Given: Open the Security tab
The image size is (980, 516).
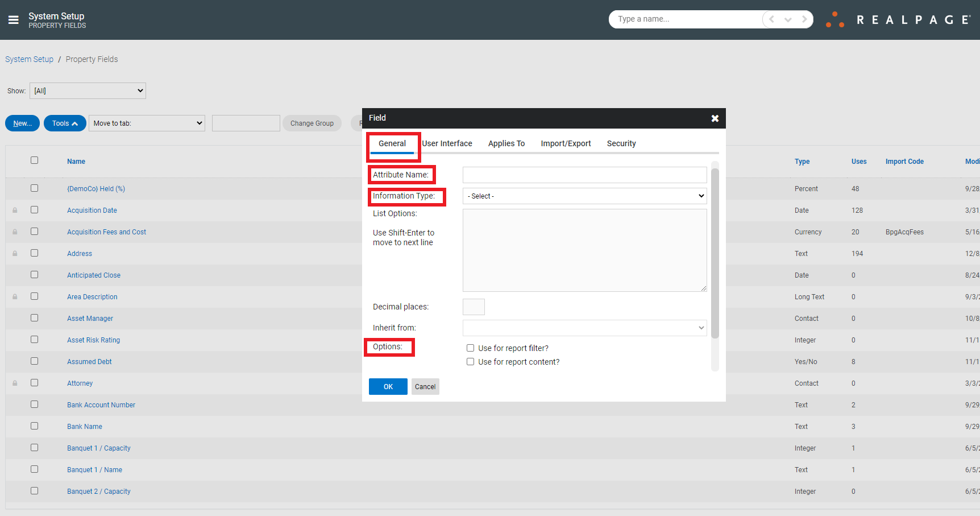Looking at the screenshot, I should [x=621, y=143].
